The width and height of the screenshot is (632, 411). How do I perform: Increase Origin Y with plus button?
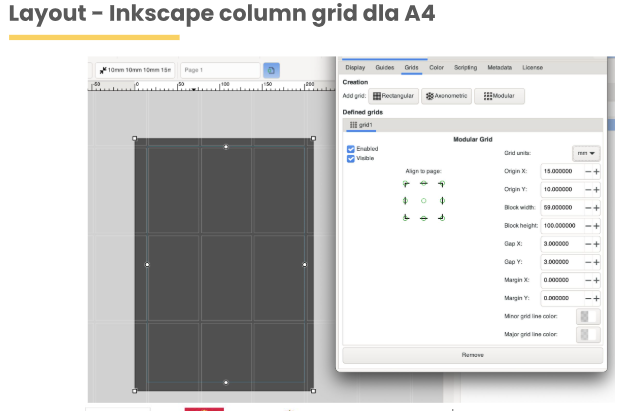597,190
